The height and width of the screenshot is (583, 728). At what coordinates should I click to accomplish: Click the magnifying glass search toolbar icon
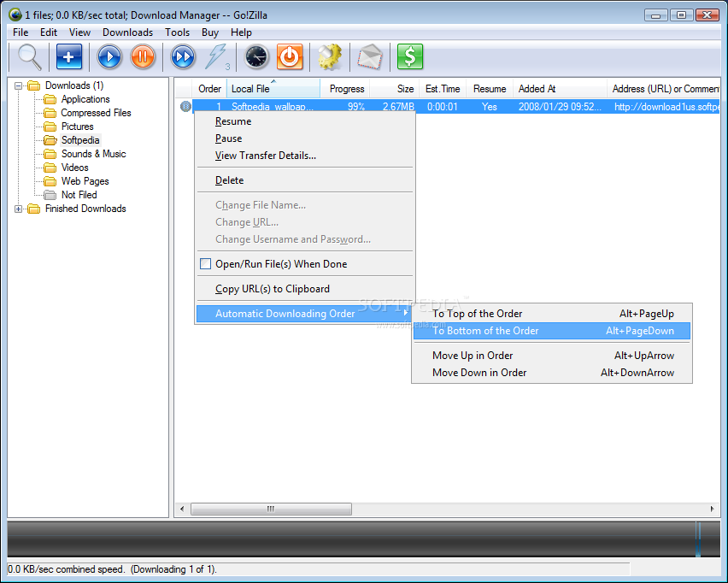29,56
